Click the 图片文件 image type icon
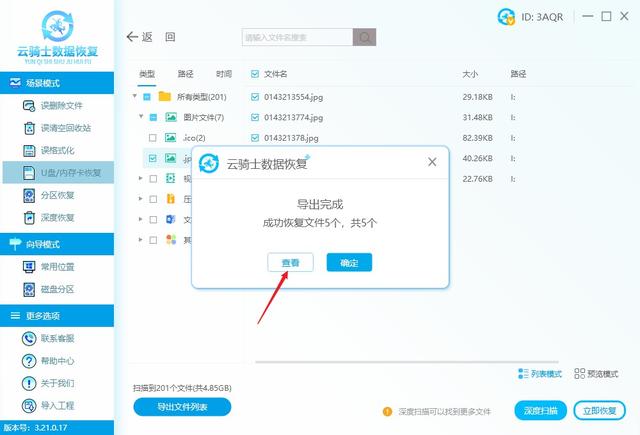Image resolution: width=640 pixels, height=435 pixels. click(x=171, y=118)
